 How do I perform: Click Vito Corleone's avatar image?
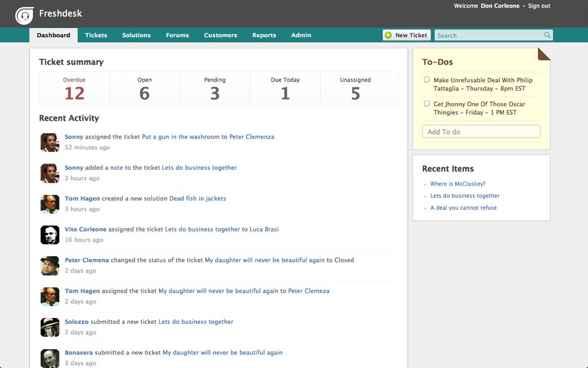(50, 235)
